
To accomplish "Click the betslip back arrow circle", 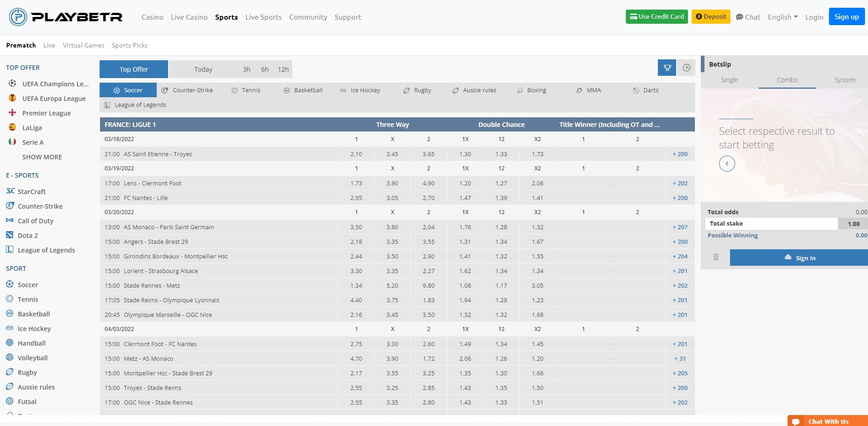I will 727,163.
